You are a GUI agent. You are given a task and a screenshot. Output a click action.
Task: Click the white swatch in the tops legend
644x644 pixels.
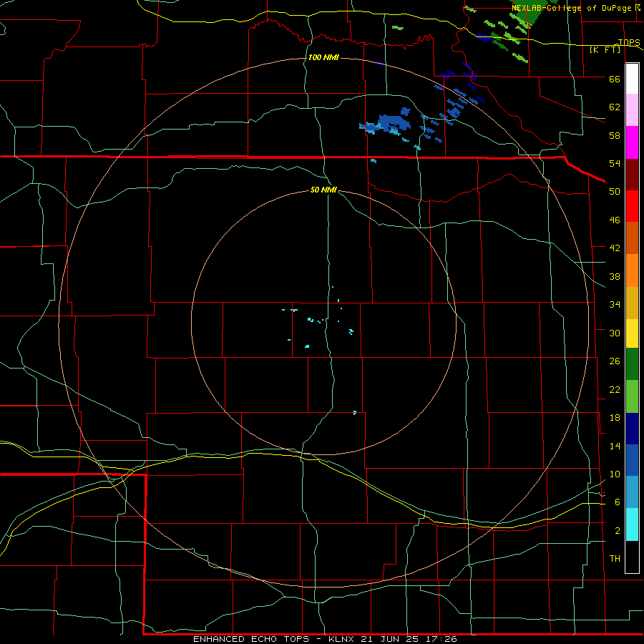point(632,79)
